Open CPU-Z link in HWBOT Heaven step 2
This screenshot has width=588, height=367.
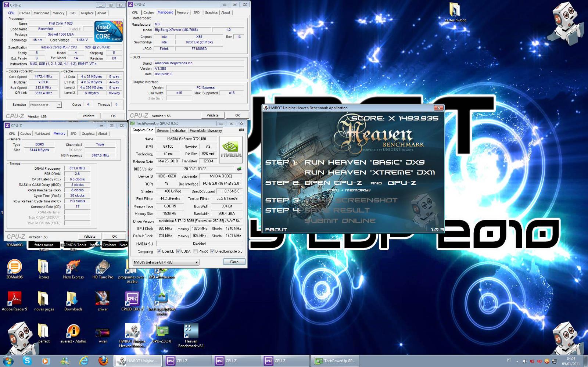pyautogui.click(x=333, y=183)
